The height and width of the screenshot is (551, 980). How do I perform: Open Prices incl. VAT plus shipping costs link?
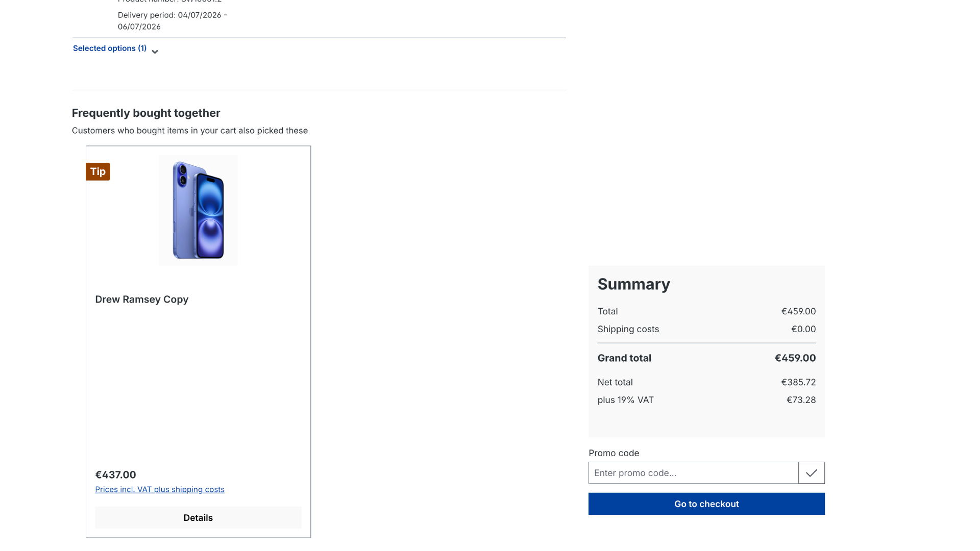(160, 489)
